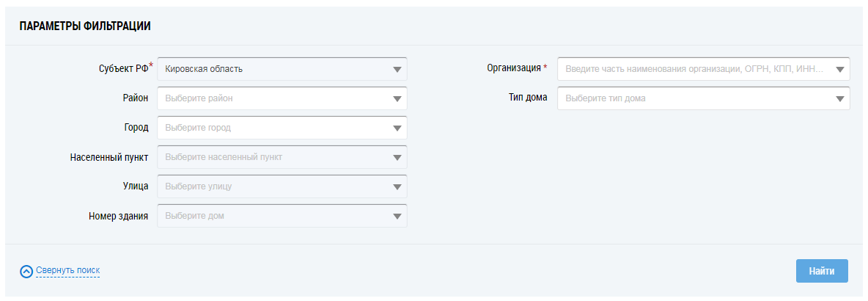This screenshot has height=301, width=868.
Task: Click the arrow icon in Тип дома field
Action: [840, 99]
